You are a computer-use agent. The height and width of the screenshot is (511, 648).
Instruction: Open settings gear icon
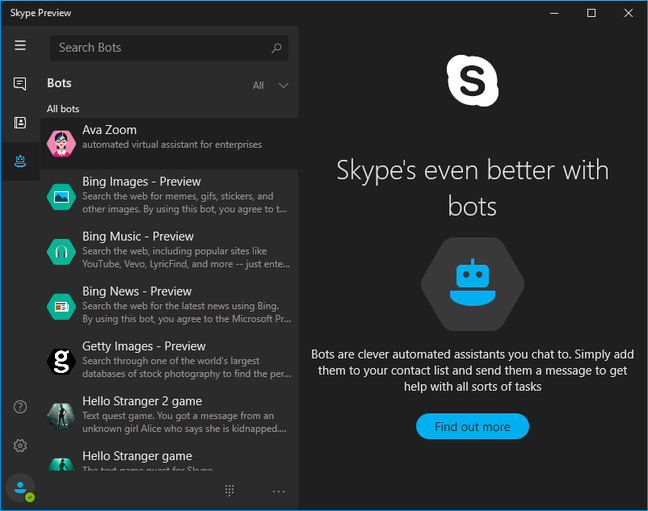coord(20,446)
